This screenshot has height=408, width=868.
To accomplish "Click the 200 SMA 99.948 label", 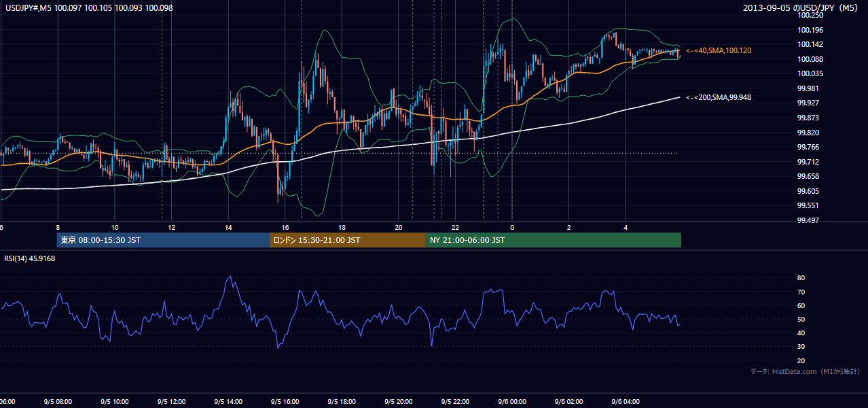I will click(719, 97).
